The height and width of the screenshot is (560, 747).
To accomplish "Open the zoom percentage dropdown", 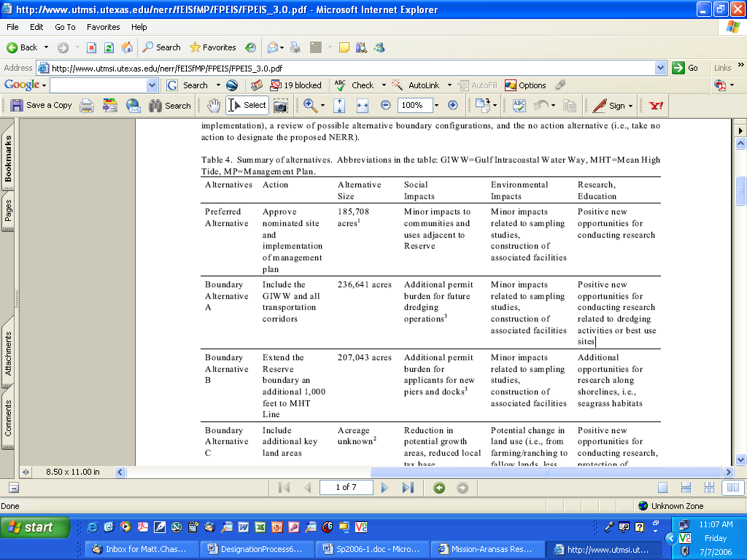I will [436, 106].
